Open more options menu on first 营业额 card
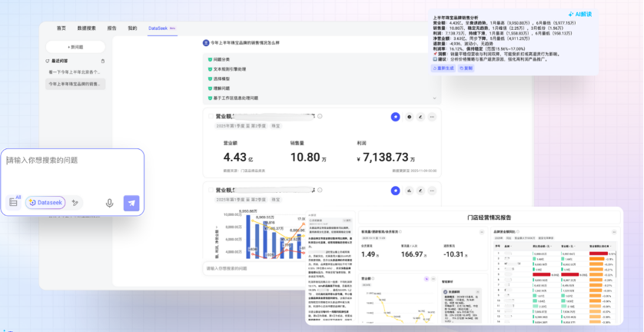Viewport: 644px width, 332px height. click(432, 117)
